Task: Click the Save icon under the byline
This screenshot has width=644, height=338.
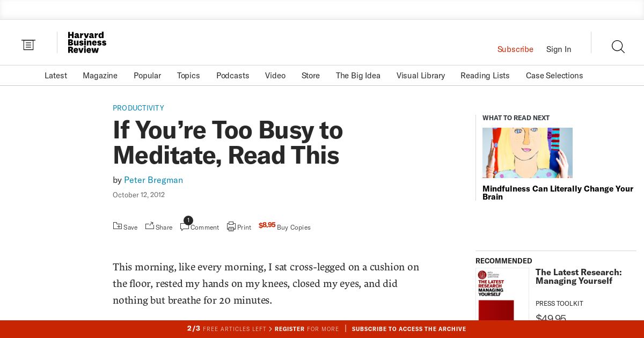Action: pos(117,226)
